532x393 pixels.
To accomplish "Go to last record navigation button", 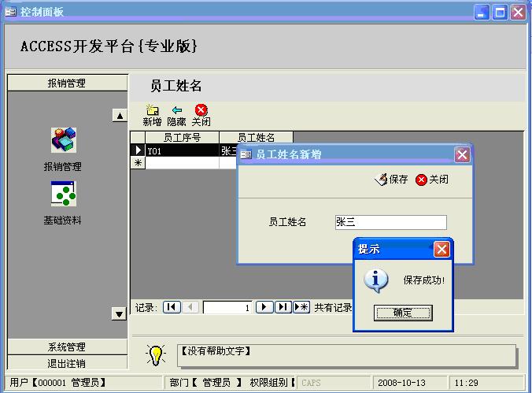I will pyautogui.click(x=283, y=307).
